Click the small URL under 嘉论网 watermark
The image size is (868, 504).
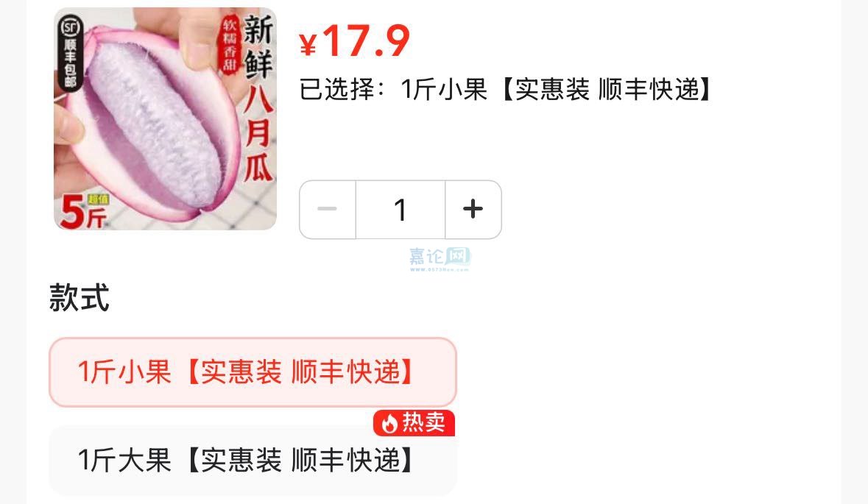click(x=440, y=270)
